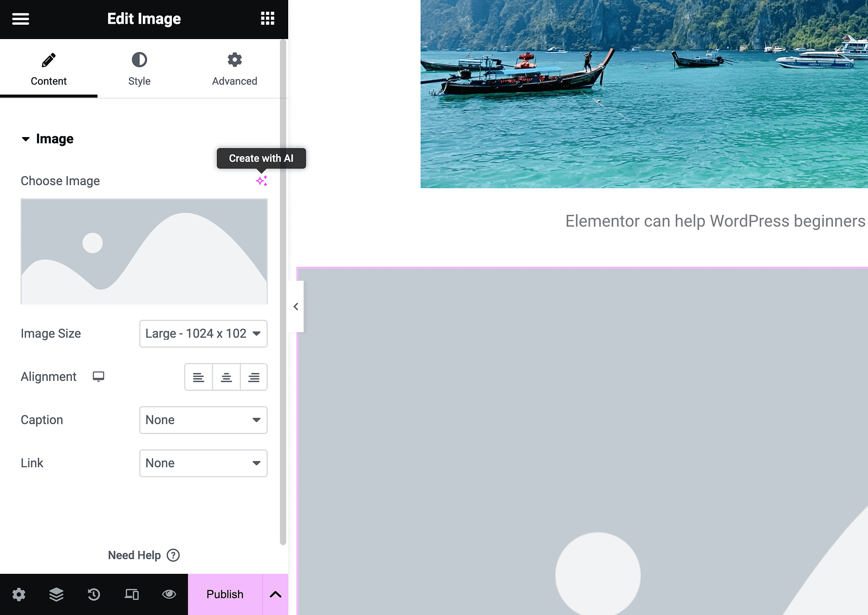
Task: Click the Content pencil icon
Action: coord(48,59)
